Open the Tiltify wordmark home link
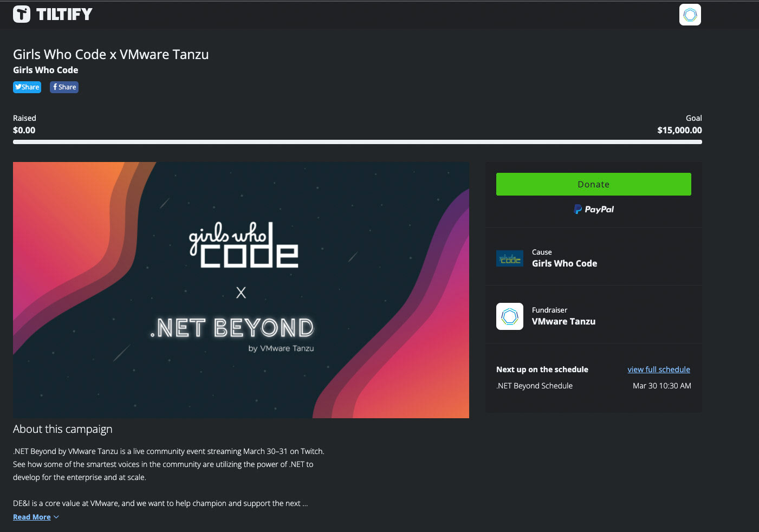The height and width of the screenshot is (532, 759). coord(64,14)
